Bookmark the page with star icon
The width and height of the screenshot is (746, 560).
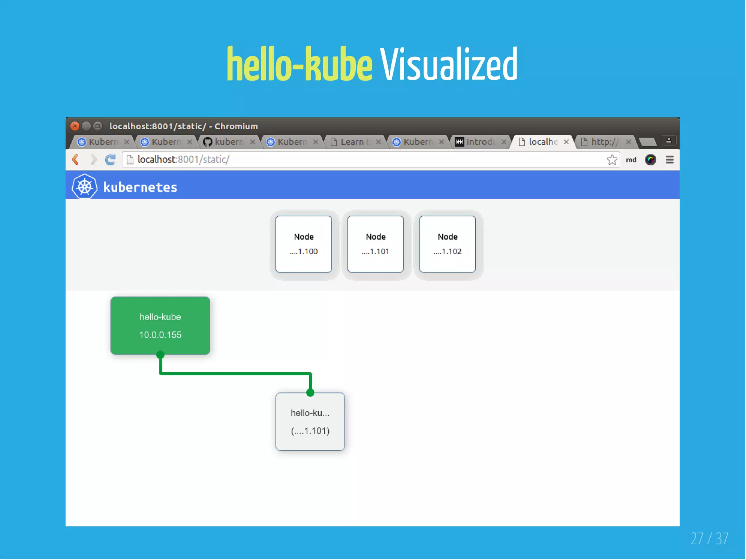[612, 160]
